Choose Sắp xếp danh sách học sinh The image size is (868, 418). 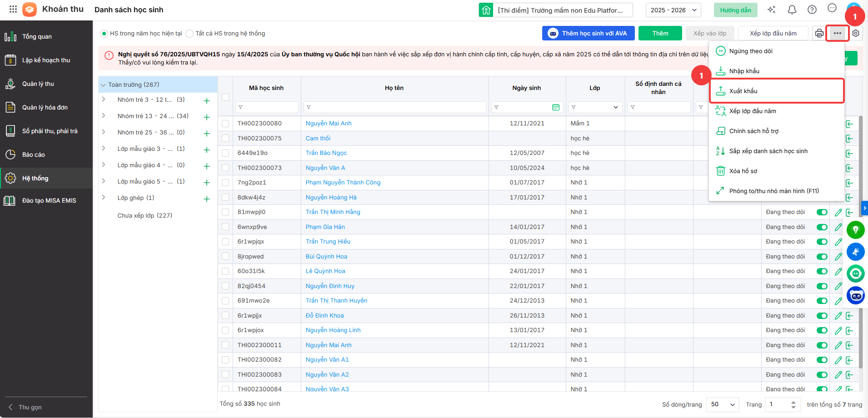click(776, 151)
